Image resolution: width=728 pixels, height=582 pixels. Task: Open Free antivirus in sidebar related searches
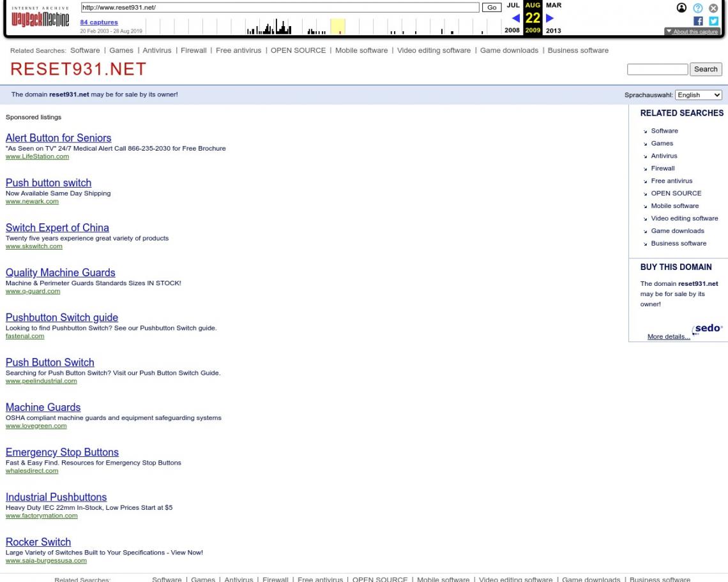pos(672,181)
